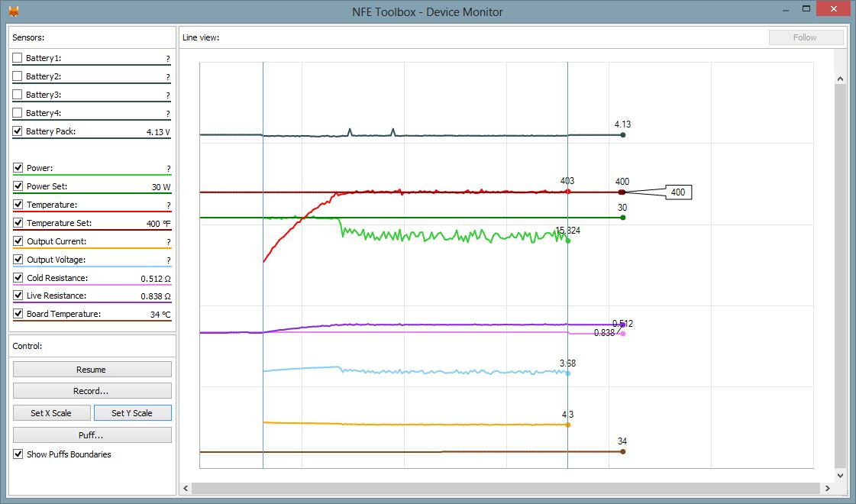Click the 15.324 power value label

pyautogui.click(x=568, y=231)
